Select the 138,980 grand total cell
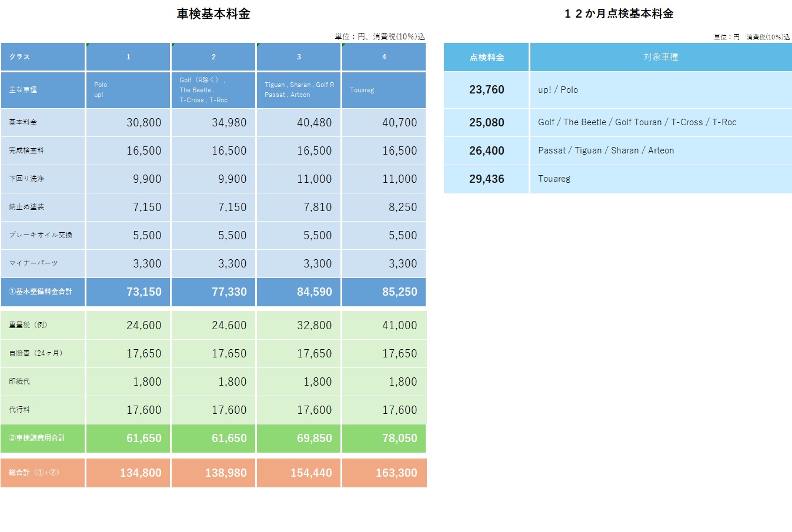 coord(213,473)
